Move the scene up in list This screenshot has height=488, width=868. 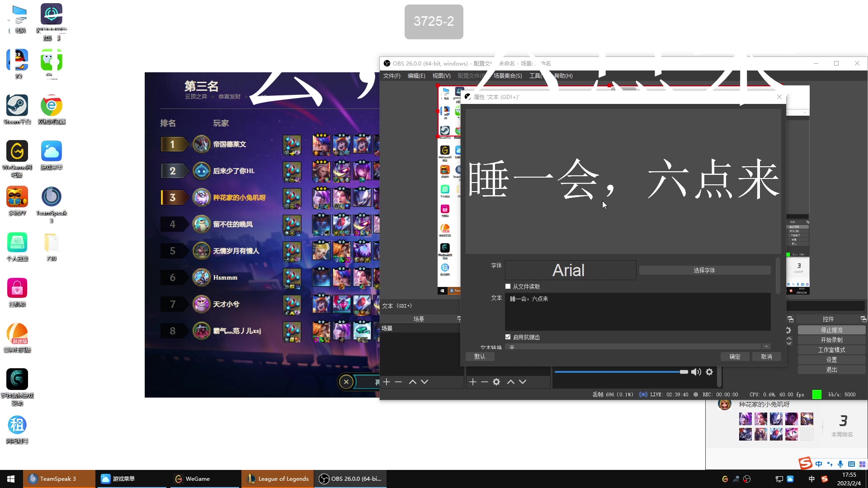coord(413,382)
